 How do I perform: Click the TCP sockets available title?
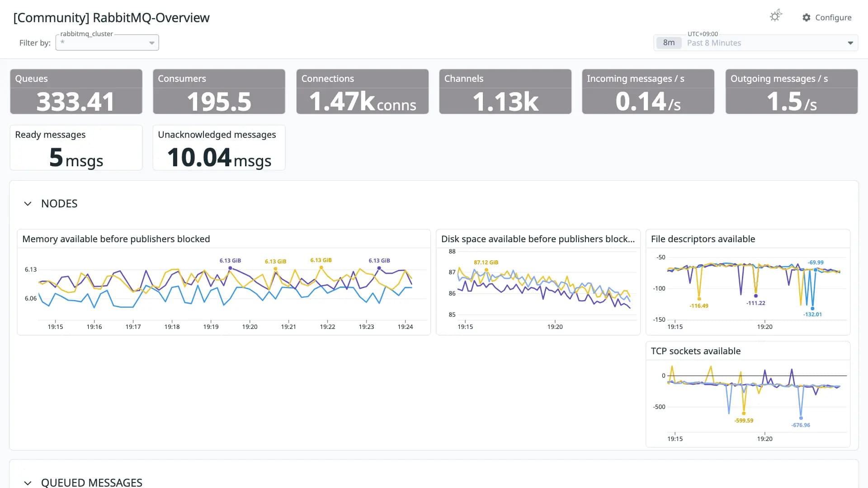tap(696, 351)
